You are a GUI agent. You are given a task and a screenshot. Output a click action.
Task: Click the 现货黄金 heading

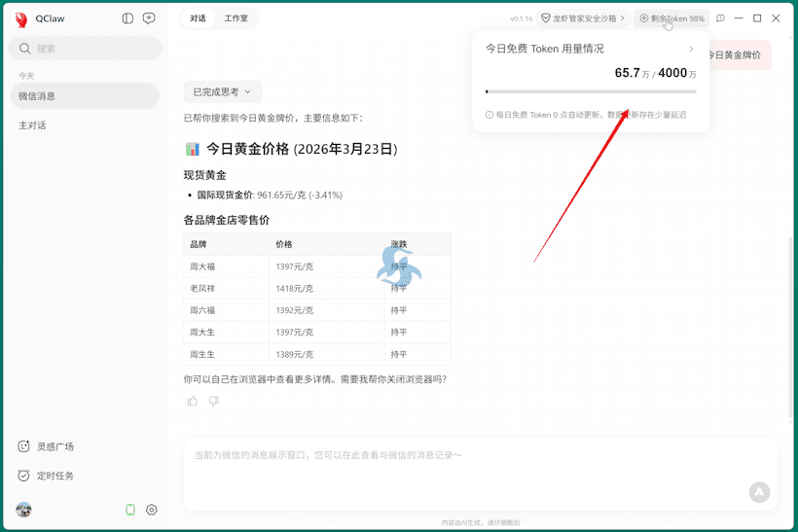pyautogui.click(x=204, y=175)
